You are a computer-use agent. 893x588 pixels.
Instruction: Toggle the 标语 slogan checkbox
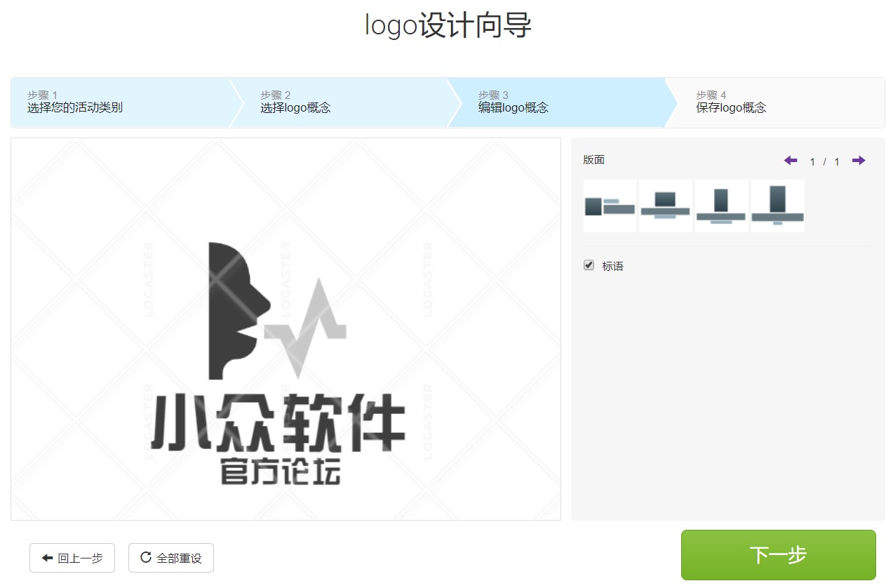(589, 265)
